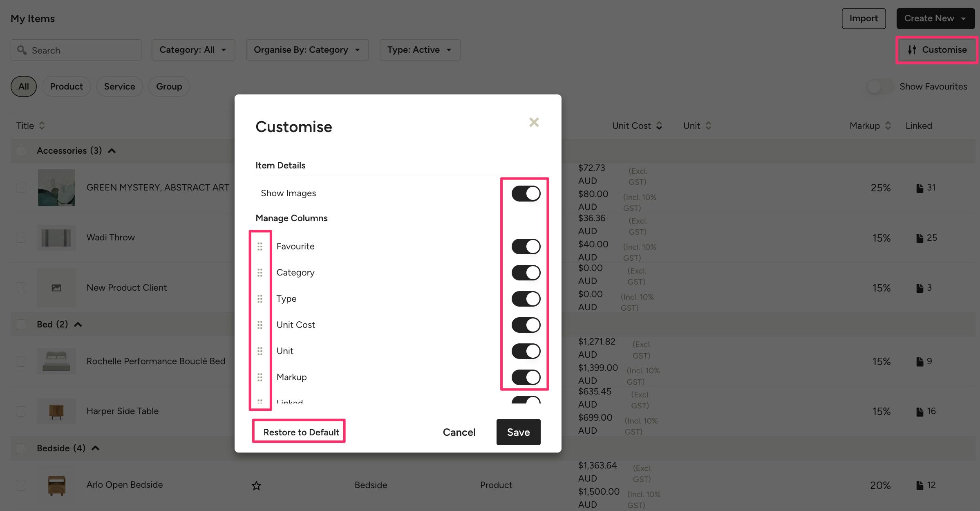Collapse the Accessories (3) group
Image resolution: width=980 pixels, height=511 pixels.
coord(112,151)
